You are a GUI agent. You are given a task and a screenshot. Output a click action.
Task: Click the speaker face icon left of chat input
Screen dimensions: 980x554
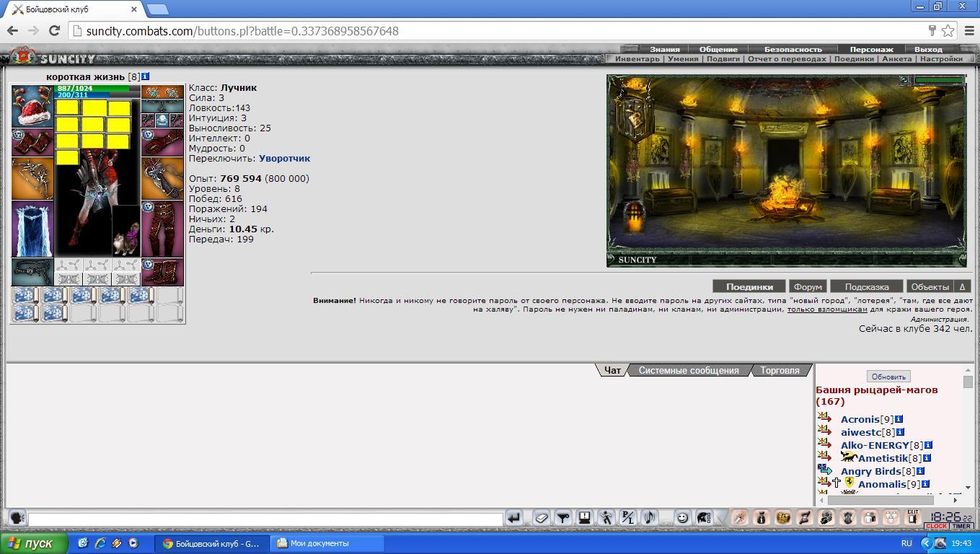click(17, 518)
